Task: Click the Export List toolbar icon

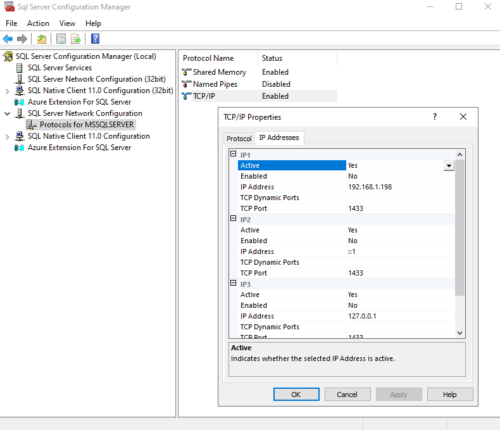Action: click(76, 39)
